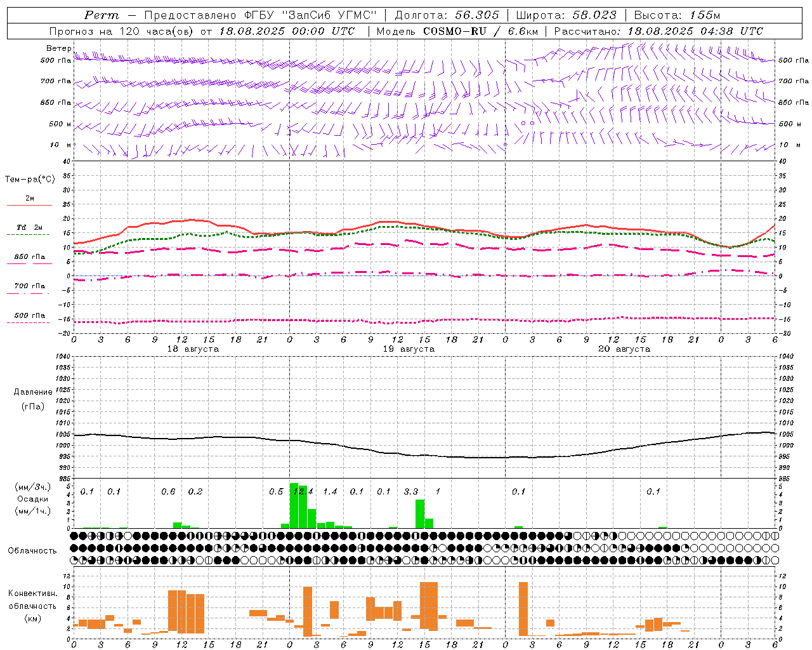Click the tallest green precipitation bar
This screenshot has height=650, width=812.
pos(294,506)
